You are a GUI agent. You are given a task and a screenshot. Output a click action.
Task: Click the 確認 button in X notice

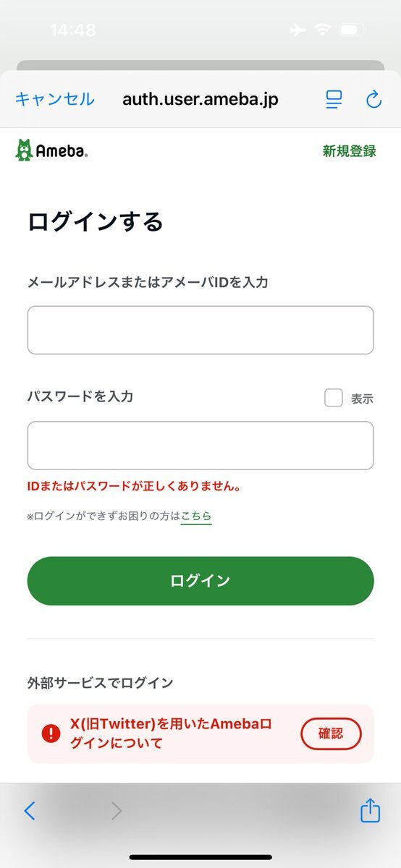pyautogui.click(x=331, y=733)
